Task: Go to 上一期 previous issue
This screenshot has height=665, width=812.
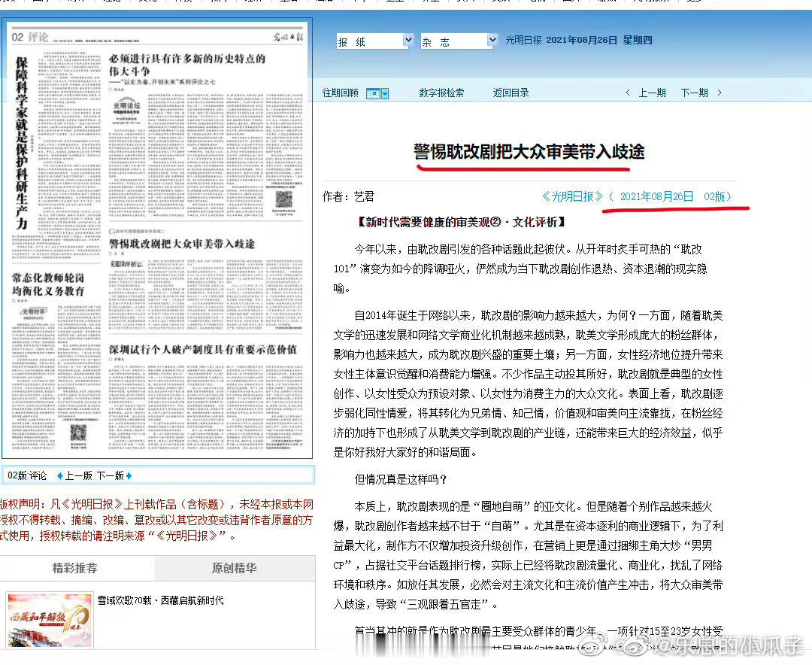Action: tap(652, 93)
